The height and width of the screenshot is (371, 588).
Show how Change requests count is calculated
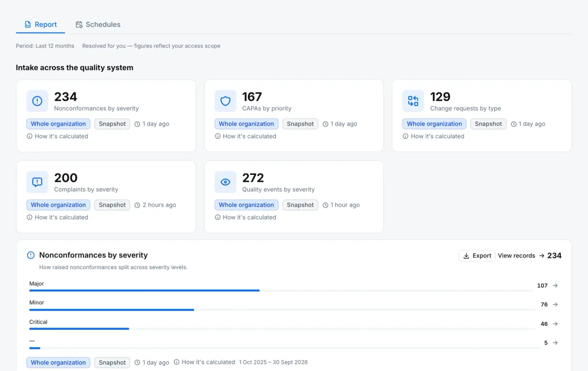pos(433,136)
